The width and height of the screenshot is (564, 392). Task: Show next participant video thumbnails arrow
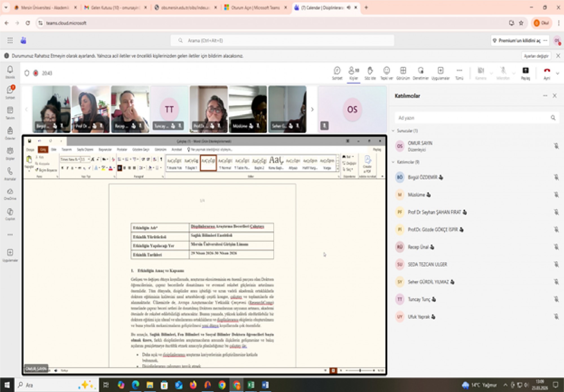pos(312,109)
